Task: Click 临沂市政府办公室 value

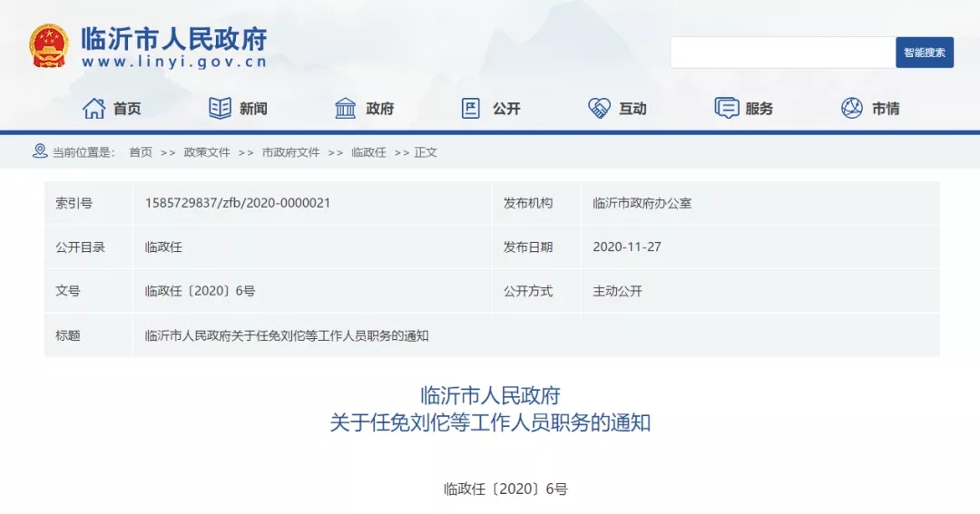Action: (x=642, y=204)
